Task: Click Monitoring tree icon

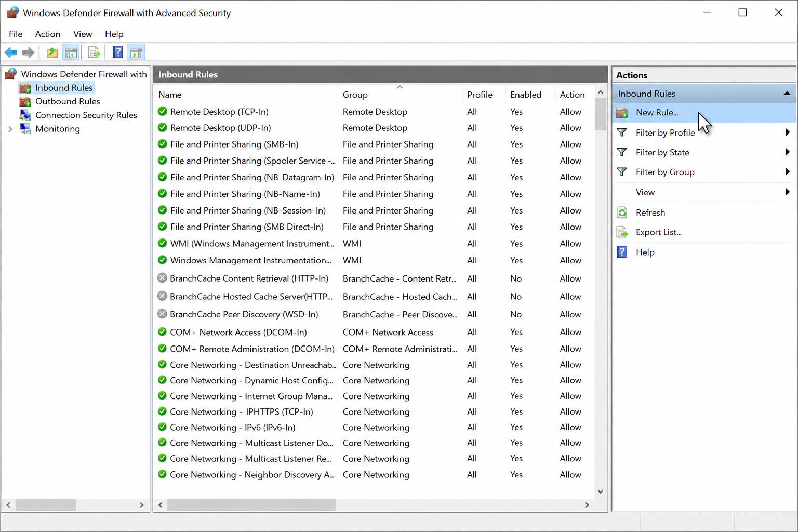Action: pyautogui.click(x=25, y=128)
